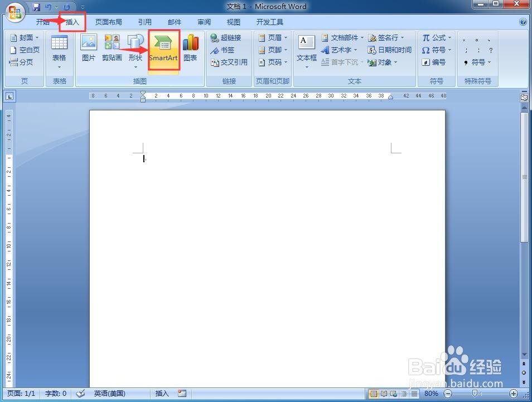Switch to 页面布局 tab
Screen dimensions: 532x402
point(108,22)
